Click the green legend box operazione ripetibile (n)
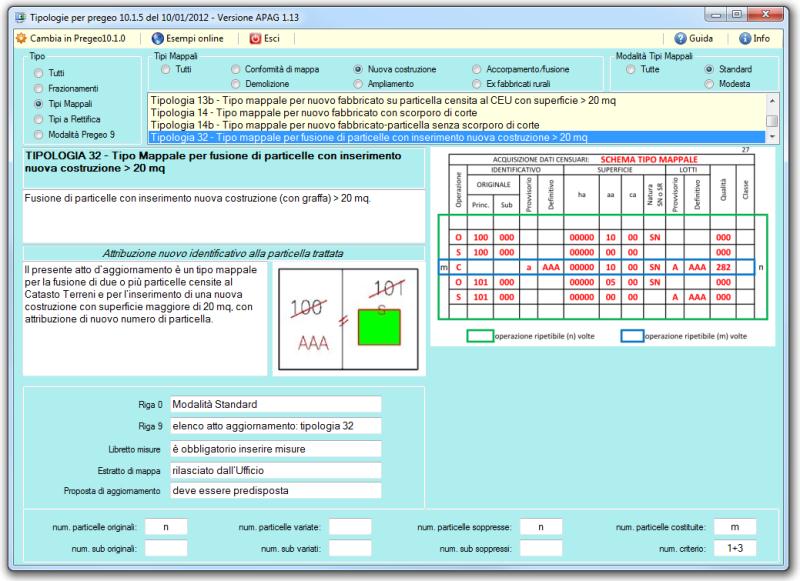Screen dimensions: 800x581 [x=480, y=336]
